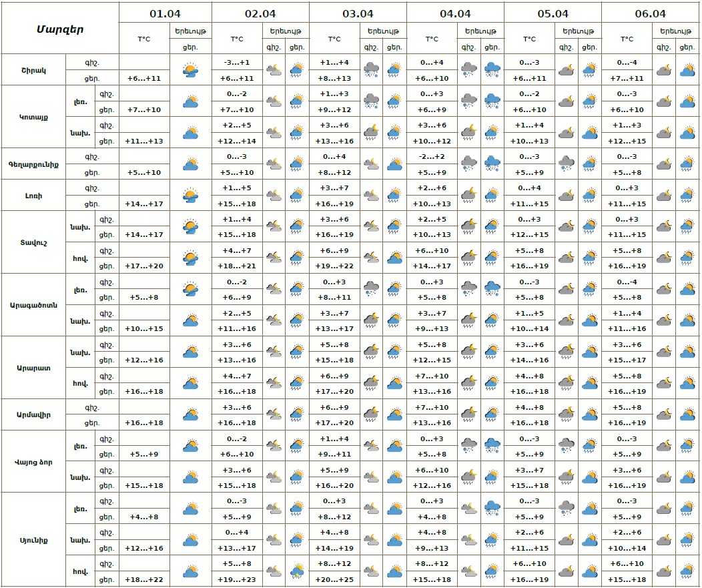This screenshot has width=702, height=588.
Task: Click the Սյունիք region label
Action: pos(33,540)
